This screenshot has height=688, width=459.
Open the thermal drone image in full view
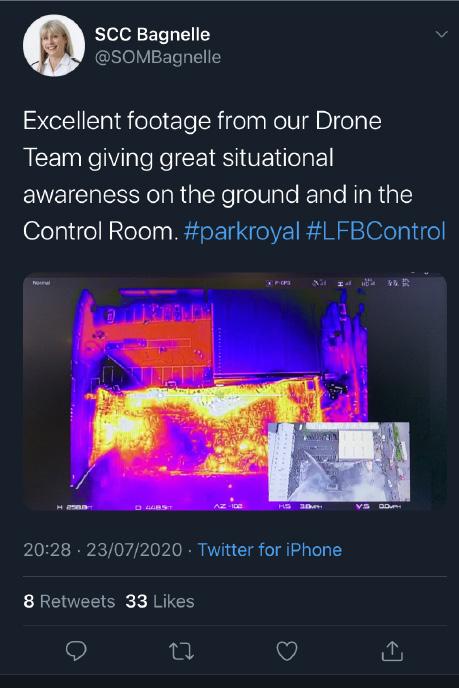[x=235, y=392]
